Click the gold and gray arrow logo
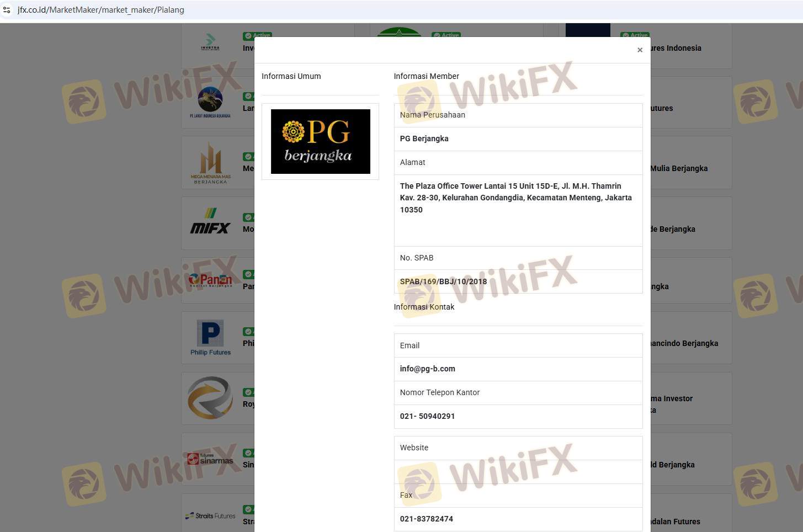803x532 pixels. [x=210, y=398]
